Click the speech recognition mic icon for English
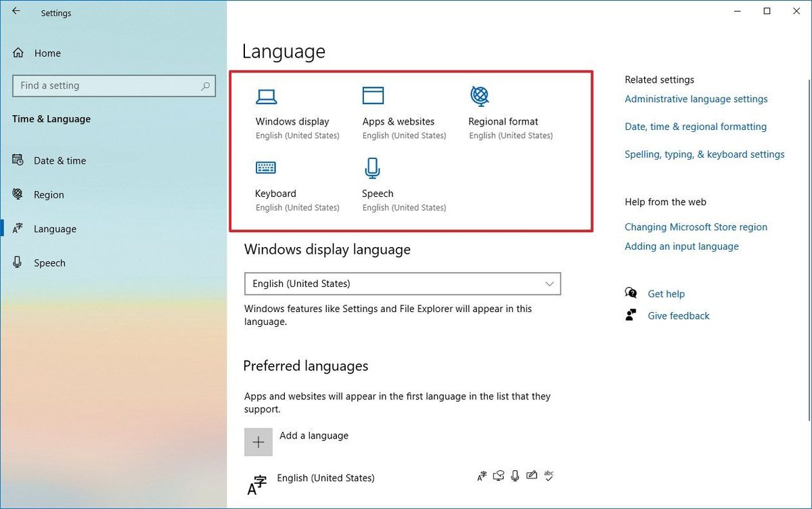 click(515, 475)
